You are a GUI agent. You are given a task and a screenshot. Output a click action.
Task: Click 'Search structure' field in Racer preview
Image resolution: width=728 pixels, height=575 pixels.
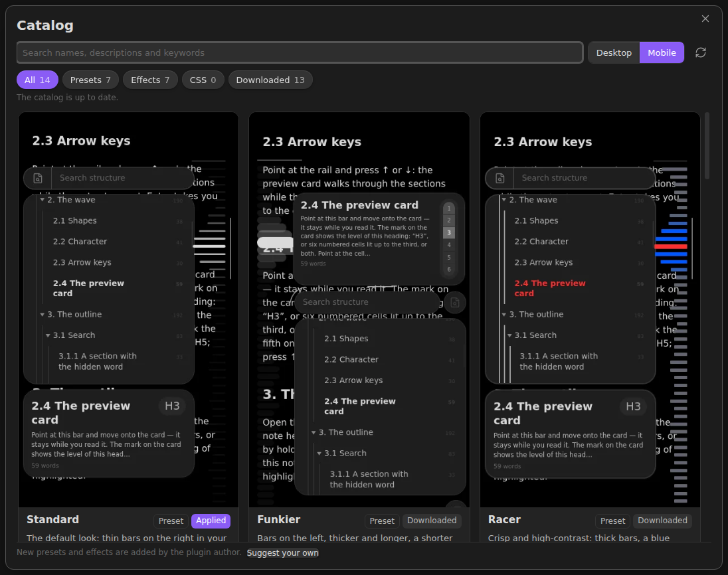(x=585, y=178)
